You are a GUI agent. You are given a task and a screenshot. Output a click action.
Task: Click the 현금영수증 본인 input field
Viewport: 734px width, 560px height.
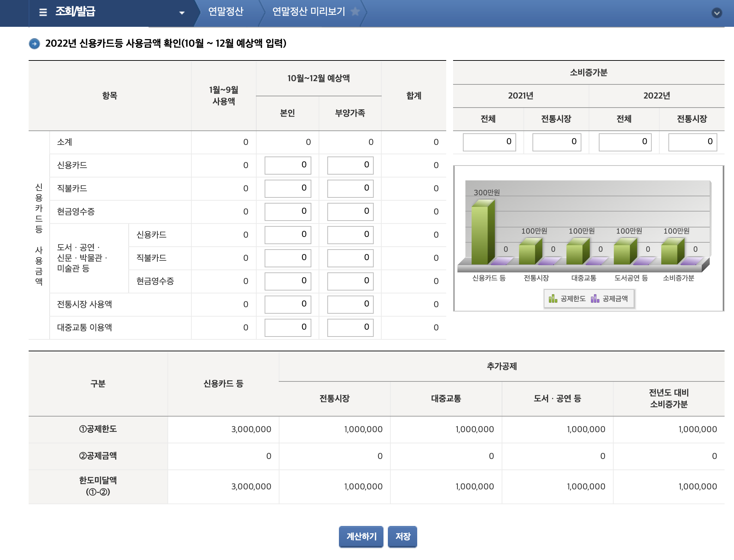287,212
